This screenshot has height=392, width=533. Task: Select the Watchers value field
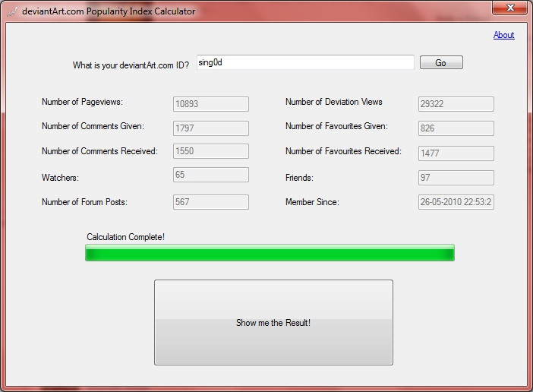pyautogui.click(x=211, y=175)
